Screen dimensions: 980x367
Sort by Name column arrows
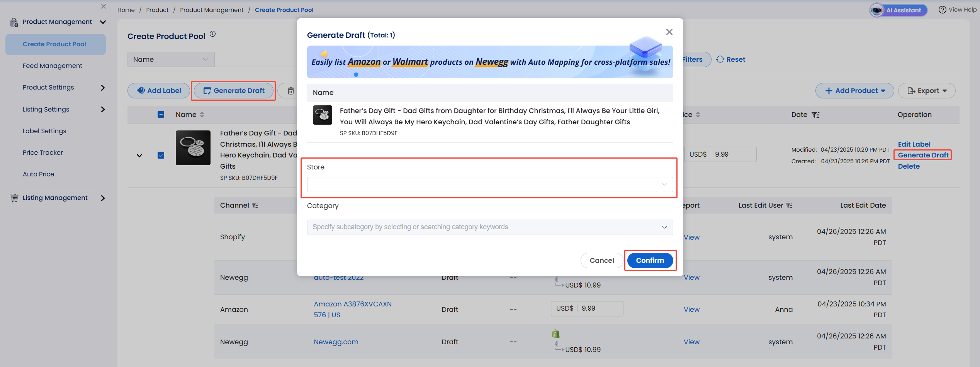click(x=202, y=115)
